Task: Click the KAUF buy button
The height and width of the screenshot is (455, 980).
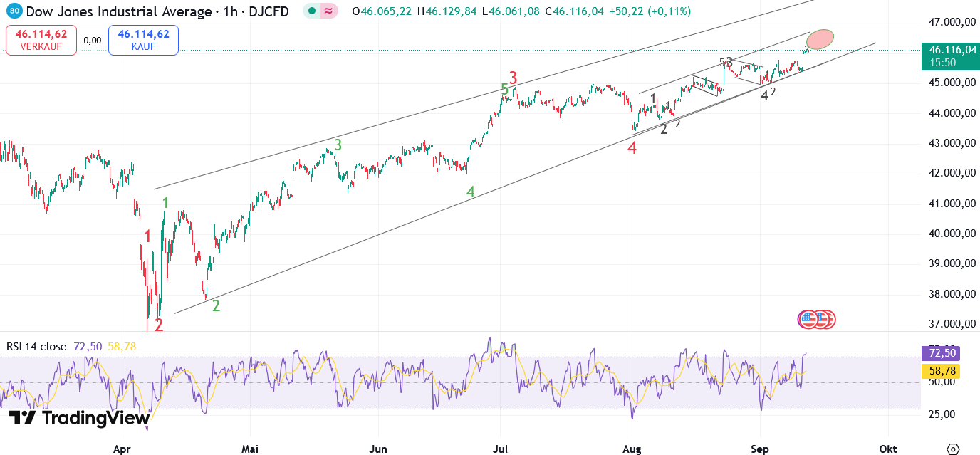Action: [143, 40]
